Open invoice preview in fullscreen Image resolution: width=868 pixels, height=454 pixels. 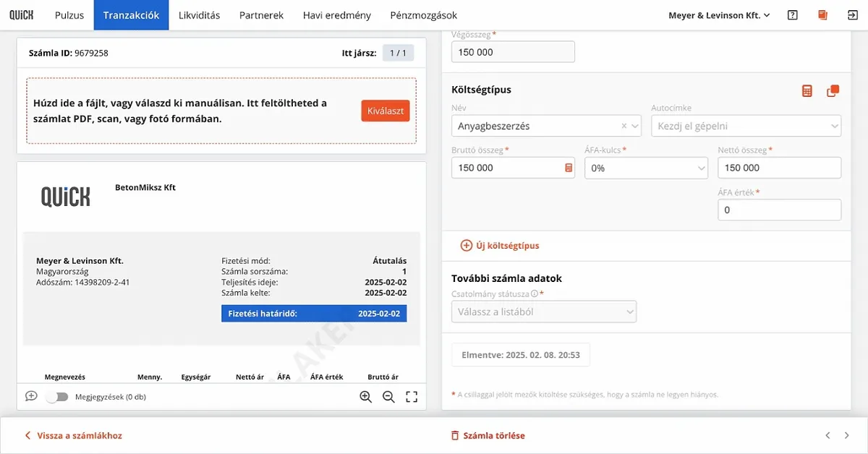coord(412,396)
